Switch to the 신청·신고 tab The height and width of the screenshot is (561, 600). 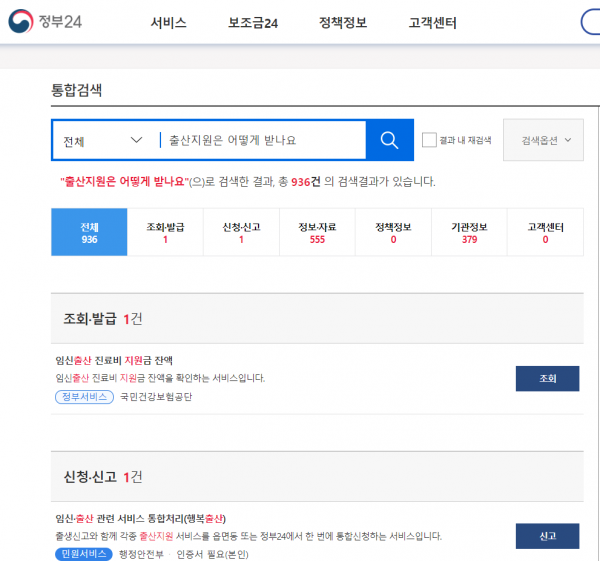pyautogui.click(x=241, y=233)
